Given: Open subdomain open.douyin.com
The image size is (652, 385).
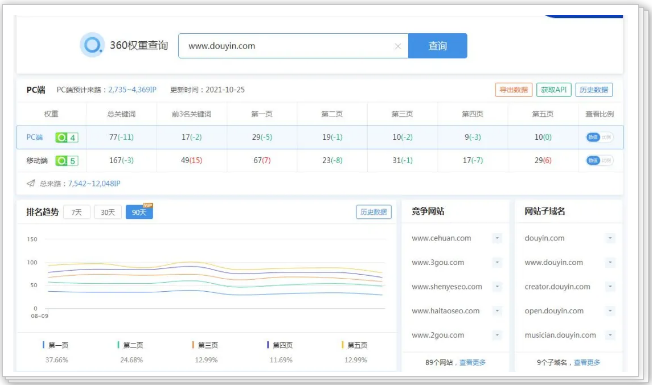Looking at the screenshot, I should (x=554, y=311).
